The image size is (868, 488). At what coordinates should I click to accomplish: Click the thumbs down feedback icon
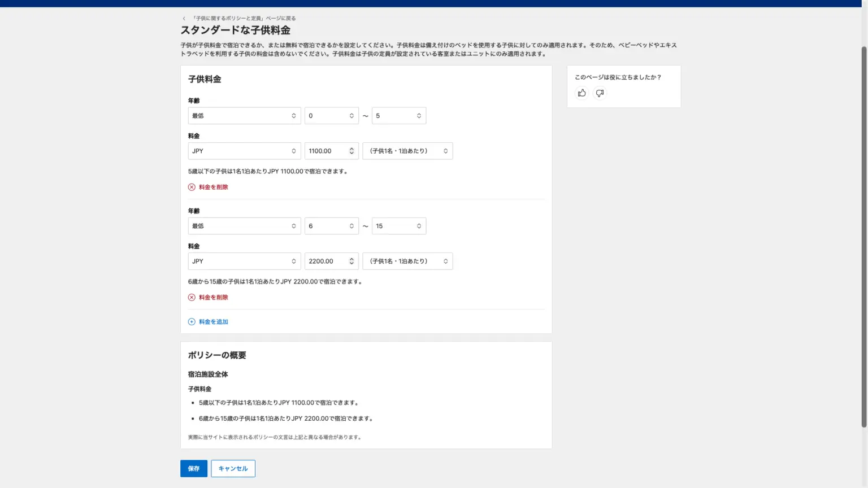(x=600, y=93)
